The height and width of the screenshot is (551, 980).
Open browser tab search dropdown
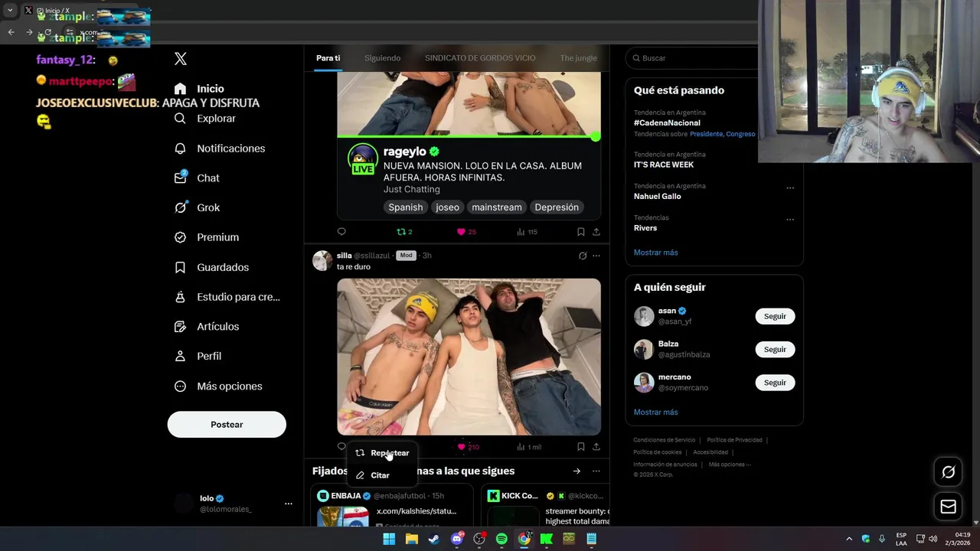click(x=10, y=11)
